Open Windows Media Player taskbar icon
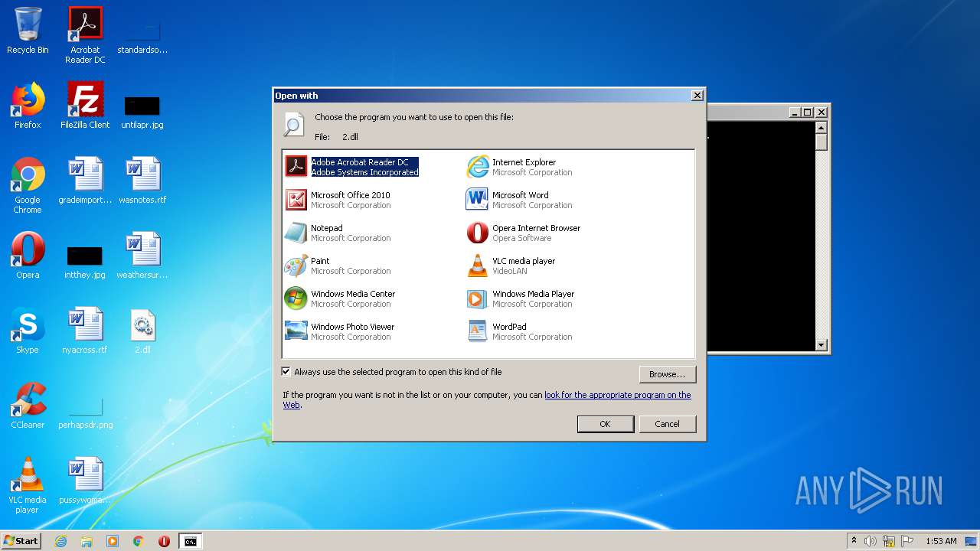980x551 pixels. pos(113,541)
